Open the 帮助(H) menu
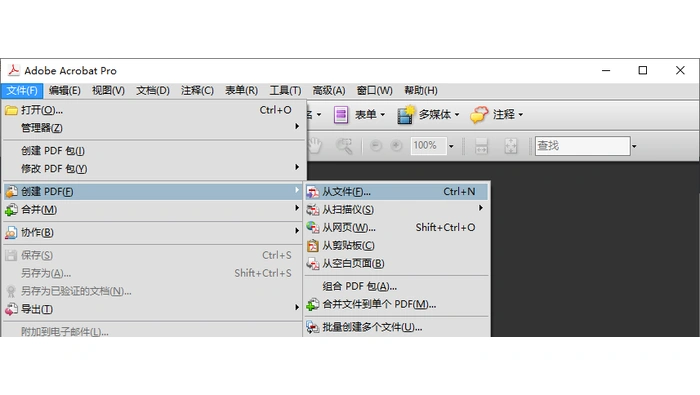Viewport: 700px width, 395px height. [421, 91]
